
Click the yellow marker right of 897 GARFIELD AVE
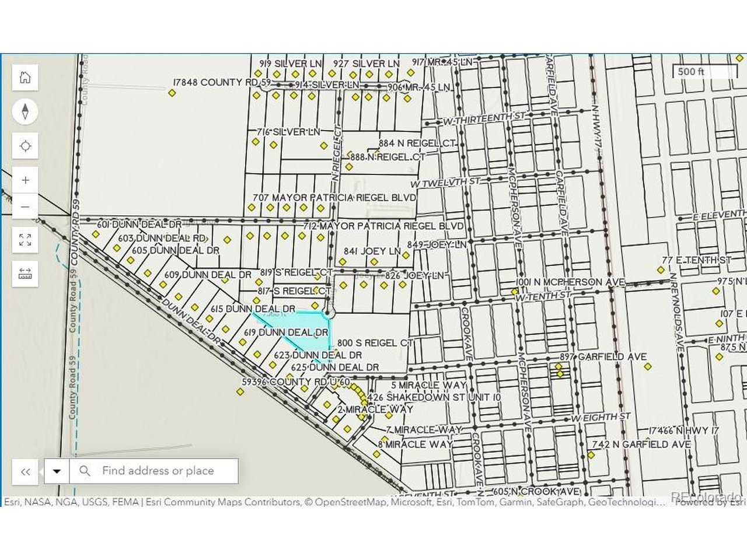648,367
